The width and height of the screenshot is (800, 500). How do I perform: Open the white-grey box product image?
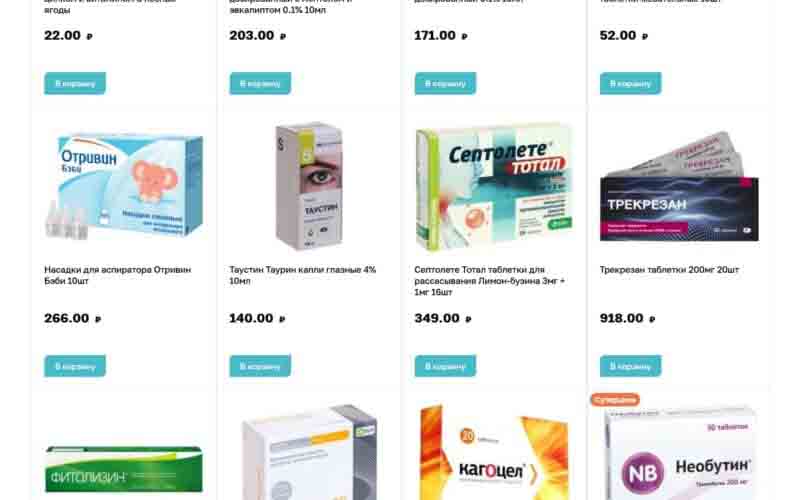(309, 453)
